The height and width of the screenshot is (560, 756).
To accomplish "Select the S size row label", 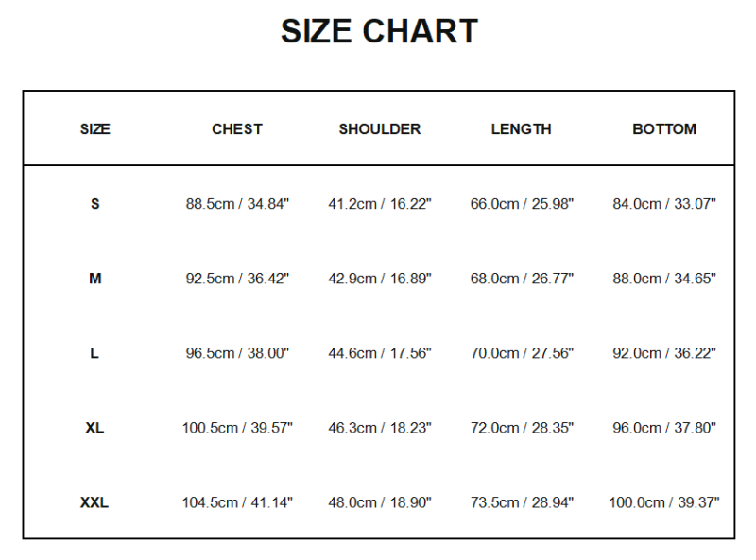I will 94,204.
